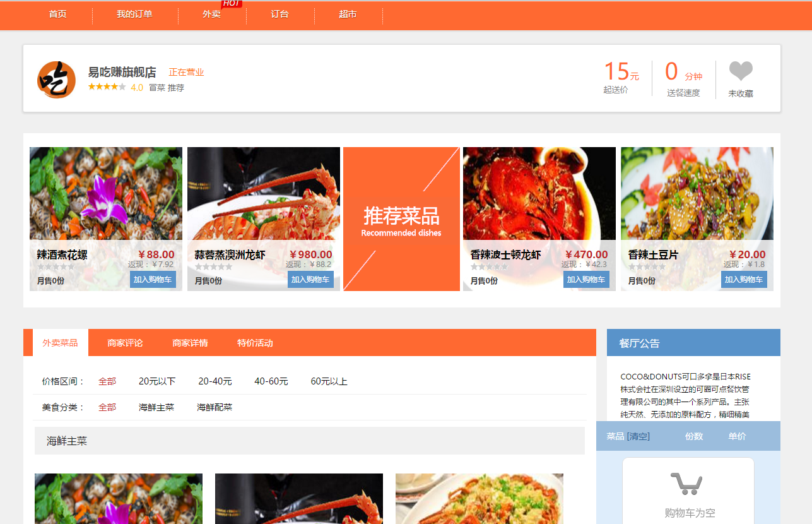Filter prices by 20元以下
Viewport: 812px width, 524px height.
point(157,381)
